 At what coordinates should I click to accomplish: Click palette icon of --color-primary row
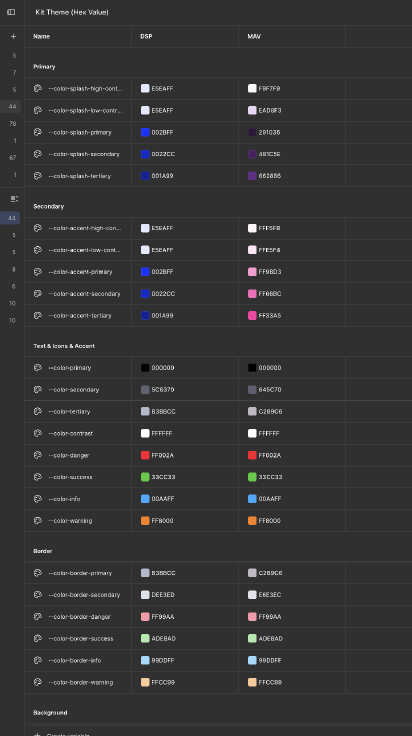(x=38, y=368)
